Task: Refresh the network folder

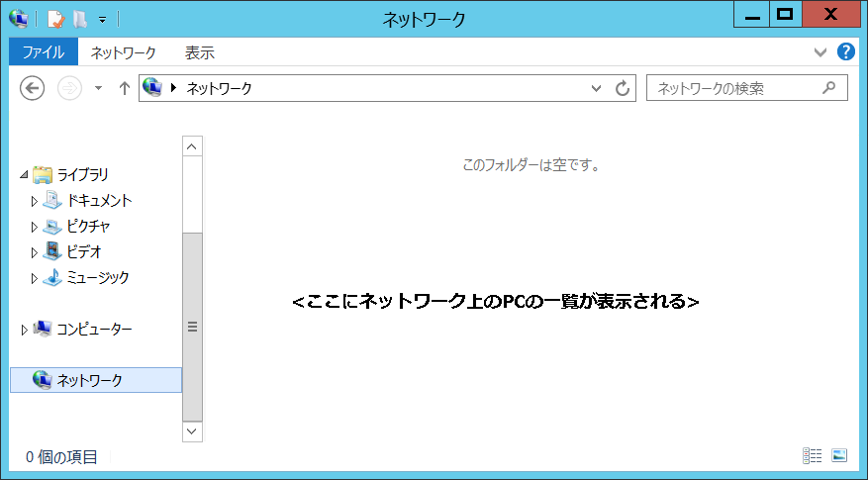Action: pos(623,88)
